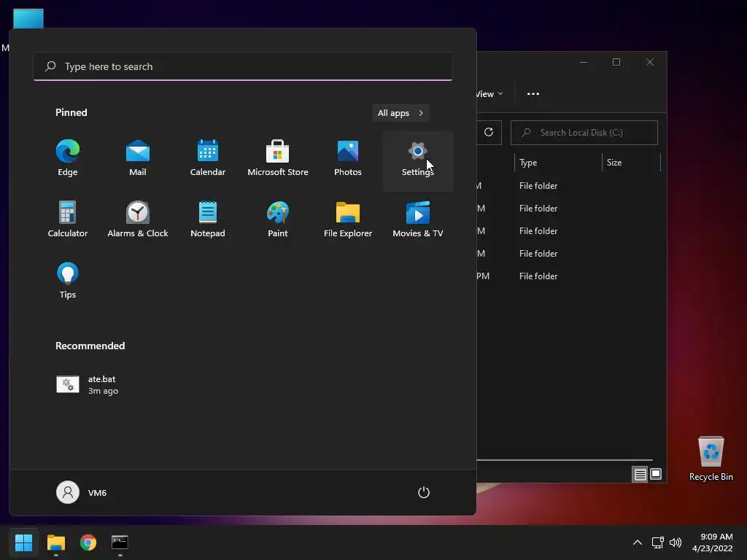Open the Calculator app
Image resolution: width=747 pixels, height=560 pixels.
[68, 219]
